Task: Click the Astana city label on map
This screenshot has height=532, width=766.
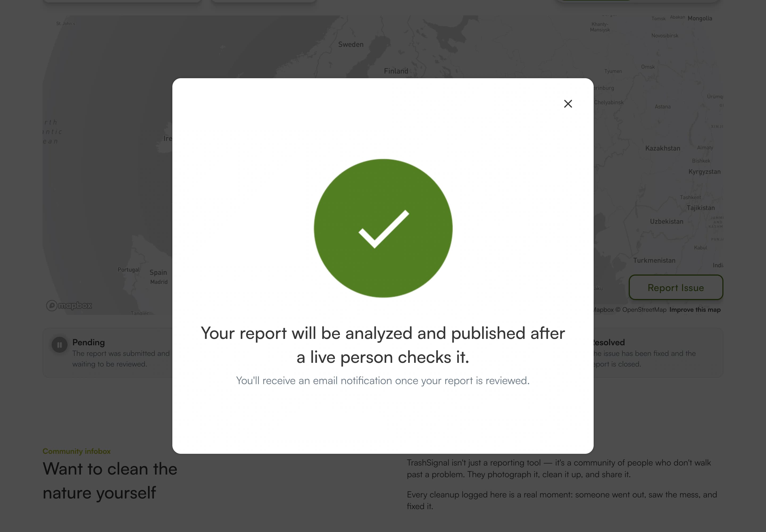Action: [x=662, y=107]
